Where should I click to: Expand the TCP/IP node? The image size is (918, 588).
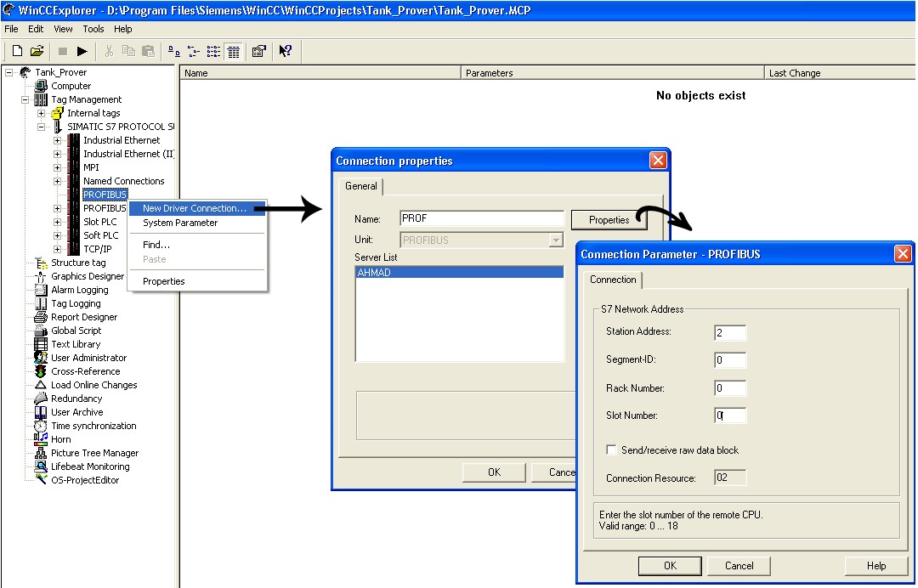click(x=58, y=249)
